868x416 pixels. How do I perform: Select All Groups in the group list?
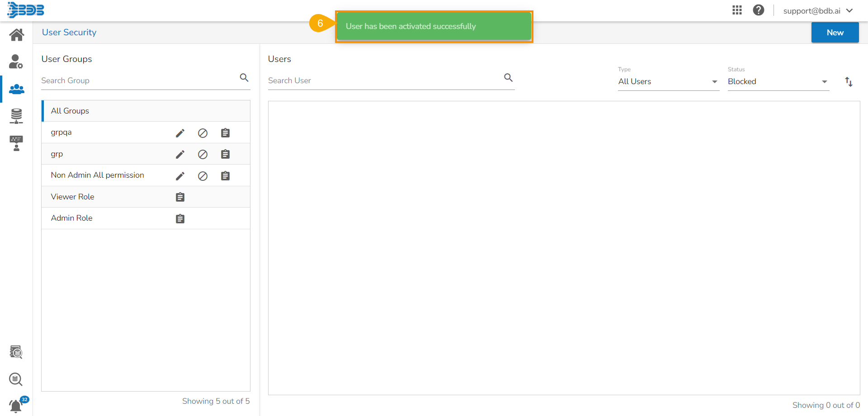(x=70, y=111)
